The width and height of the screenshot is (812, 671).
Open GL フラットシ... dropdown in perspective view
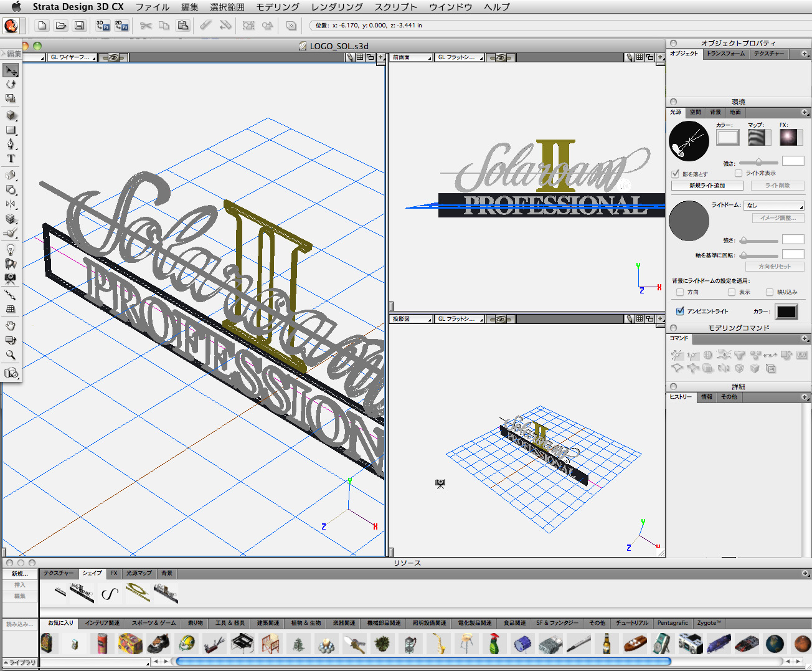click(x=460, y=319)
